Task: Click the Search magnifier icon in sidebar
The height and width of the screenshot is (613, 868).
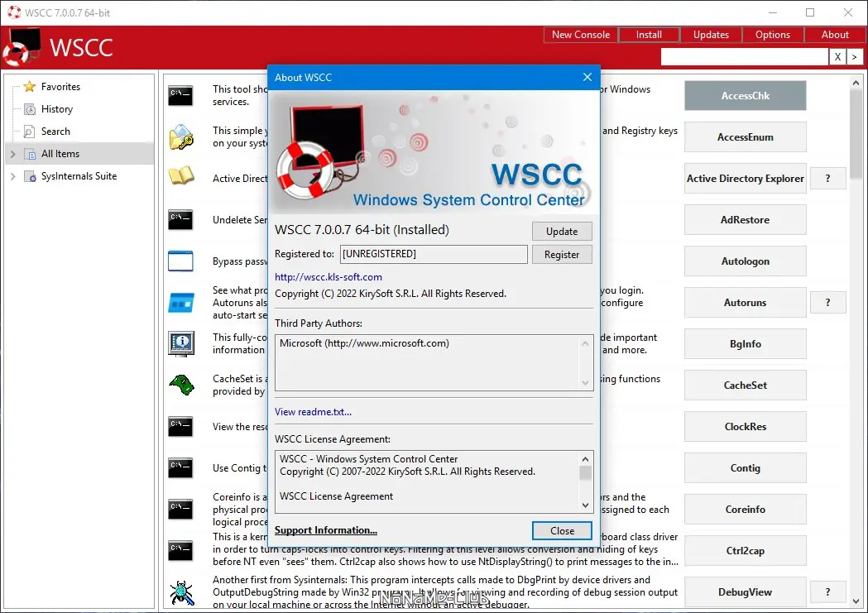Action: [29, 132]
